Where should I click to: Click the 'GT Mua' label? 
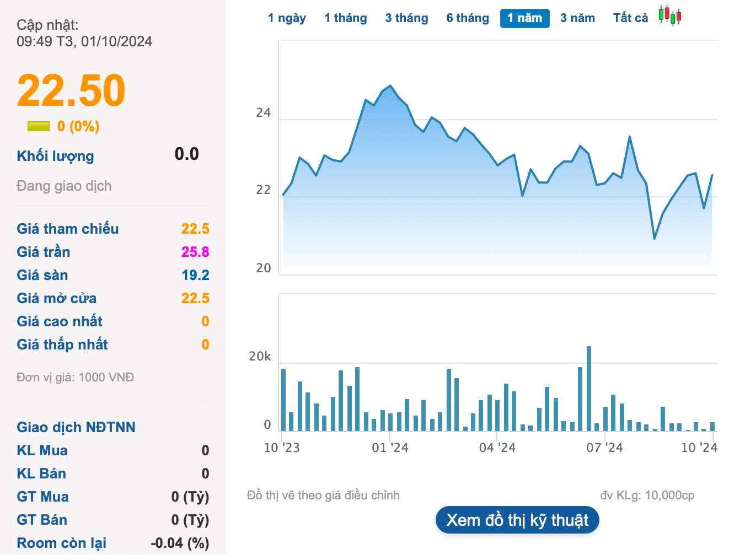(x=42, y=497)
